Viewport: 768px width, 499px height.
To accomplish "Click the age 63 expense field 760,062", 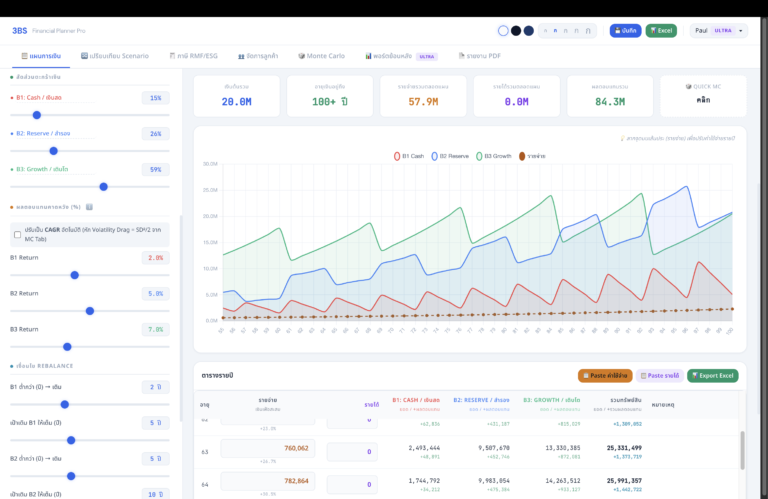I will [268, 448].
